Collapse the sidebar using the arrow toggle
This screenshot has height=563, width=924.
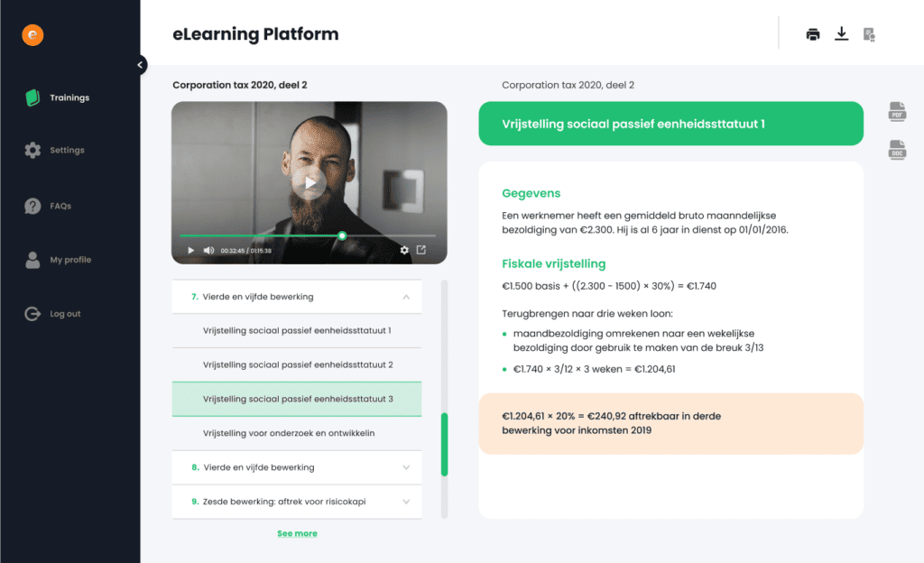click(140, 64)
